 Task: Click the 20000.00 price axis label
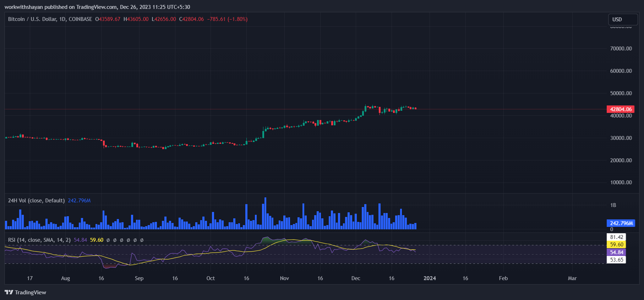(x=621, y=160)
